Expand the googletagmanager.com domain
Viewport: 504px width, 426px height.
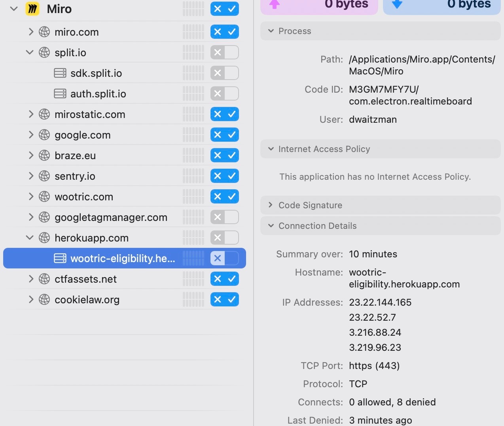pyautogui.click(x=31, y=217)
